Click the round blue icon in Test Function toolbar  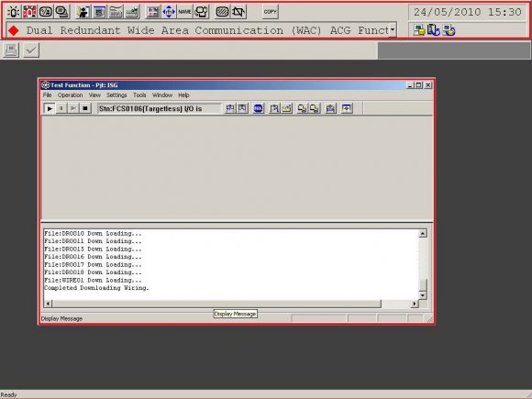(258, 108)
